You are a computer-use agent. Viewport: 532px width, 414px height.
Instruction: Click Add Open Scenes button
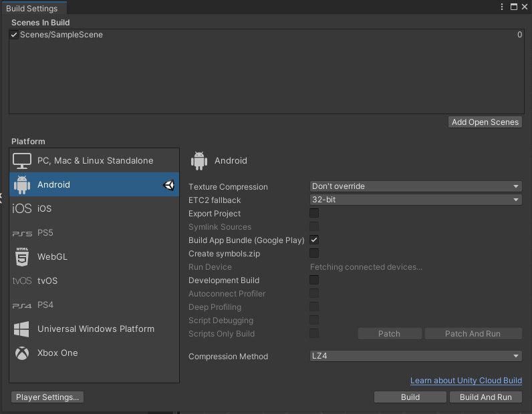(x=485, y=122)
